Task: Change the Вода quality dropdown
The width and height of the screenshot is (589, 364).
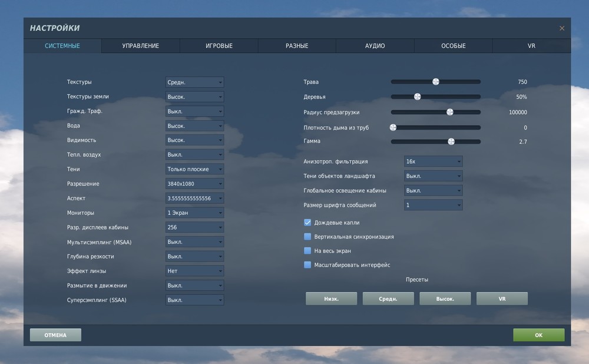Action: (x=194, y=126)
